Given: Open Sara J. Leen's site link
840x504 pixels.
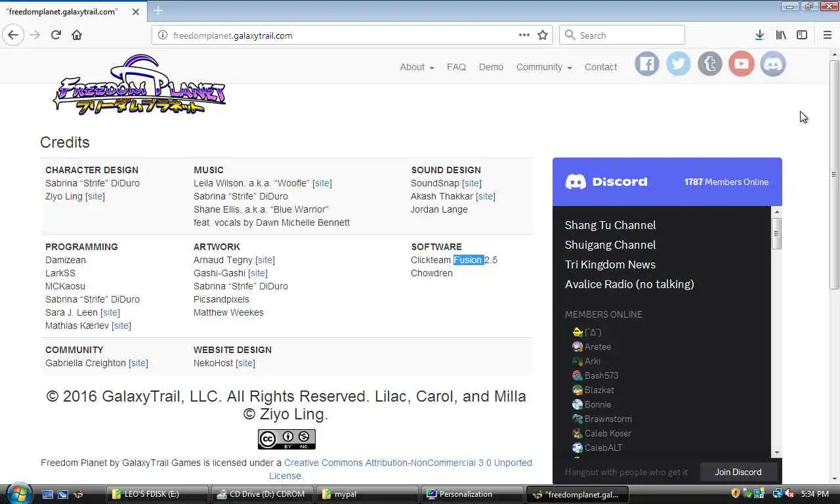Looking at the screenshot, I should click(x=110, y=312).
